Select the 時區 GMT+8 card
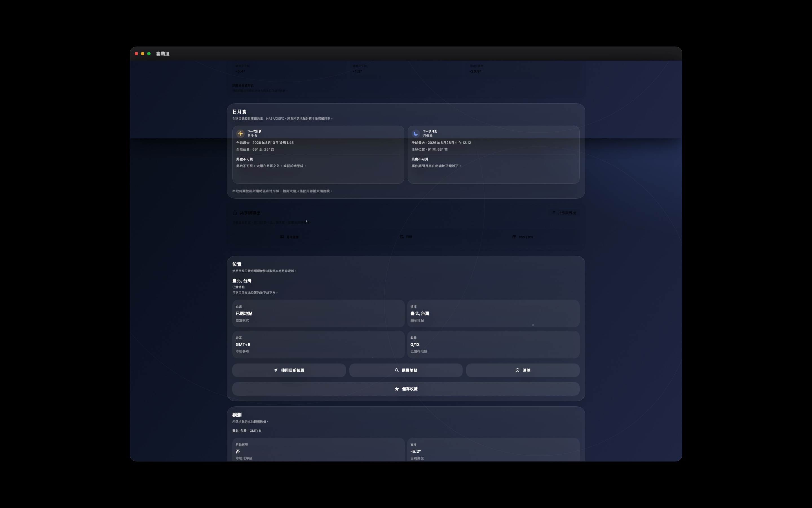 coord(318,344)
